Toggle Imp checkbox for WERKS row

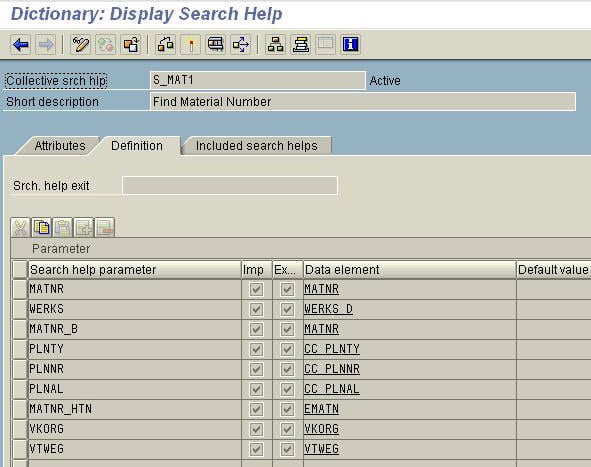pyautogui.click(x=256, y=309)
